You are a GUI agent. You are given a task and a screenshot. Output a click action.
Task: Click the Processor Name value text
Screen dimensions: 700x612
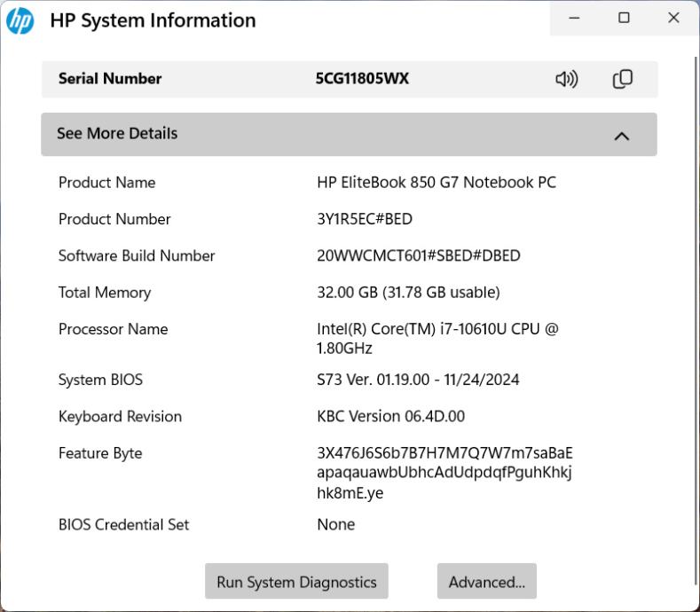click(x=437, y=338)
